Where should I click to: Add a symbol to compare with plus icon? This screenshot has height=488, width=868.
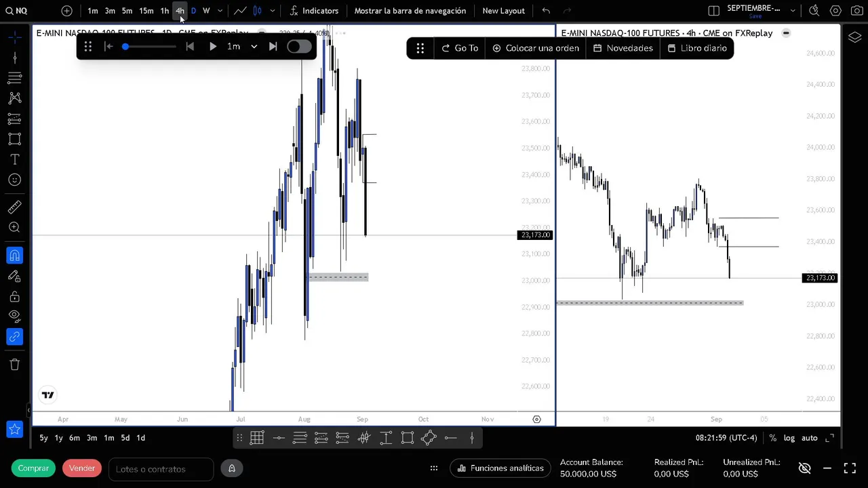coord(66,11)
